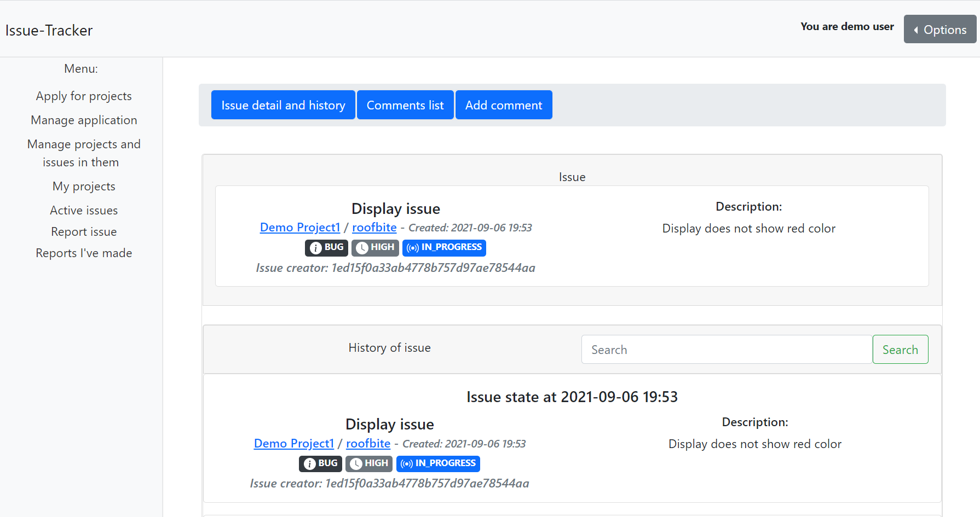The width and height of the screenshot is (980, 517).
Task: Click the clock icon on the HIGH badge
Action: tap(362, 248)
